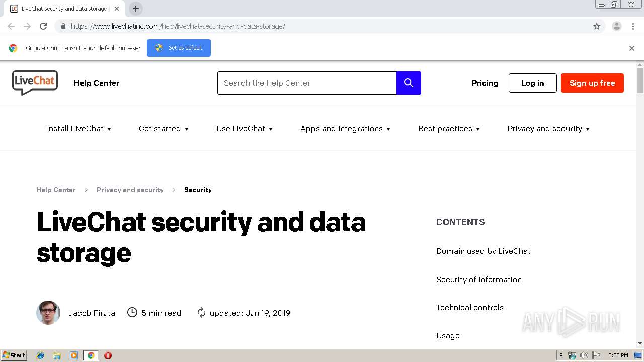Expand the Apps and integrations menu
Image resolution: width=644 pixels, height=362 pixels.
(345, 129)
